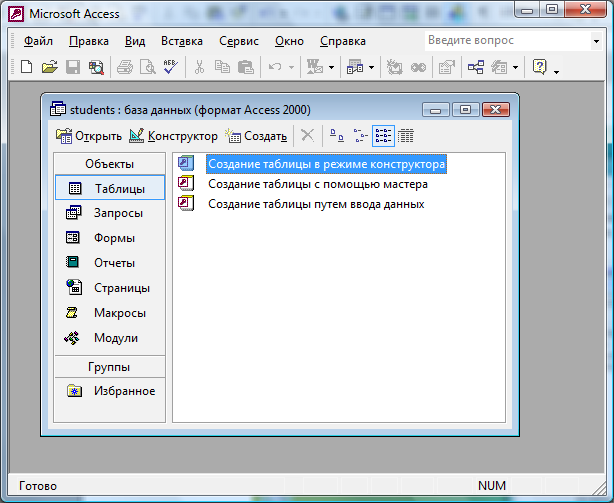614x503 pixels.
Task: Open the Окно menu
Action: 289,41
